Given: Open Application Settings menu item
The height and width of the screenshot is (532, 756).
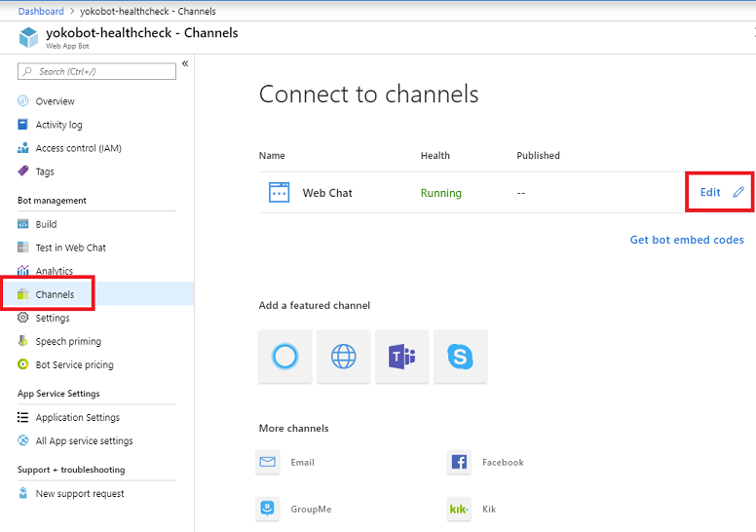Looking at the screenshot, I should (x=78, y=418).
